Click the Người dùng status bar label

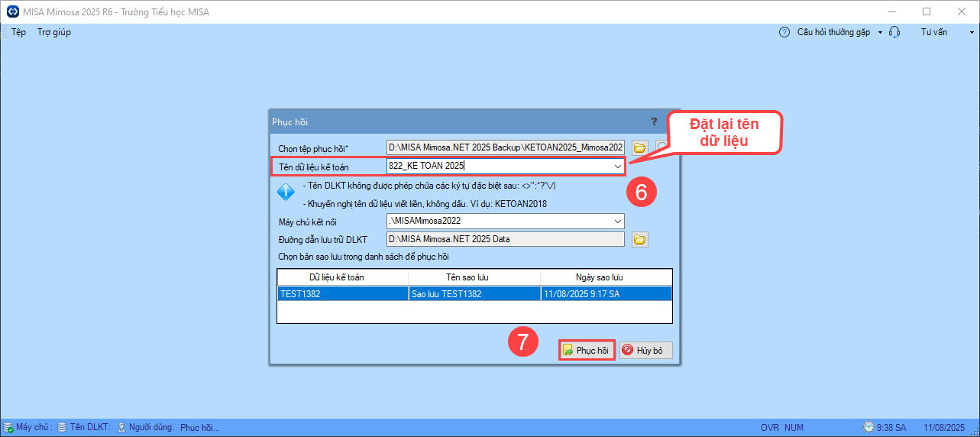click(x=151, y=427)
